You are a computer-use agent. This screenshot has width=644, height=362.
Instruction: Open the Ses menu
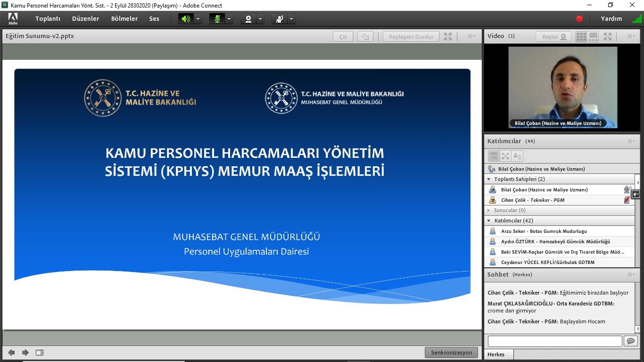coord(154,19)
